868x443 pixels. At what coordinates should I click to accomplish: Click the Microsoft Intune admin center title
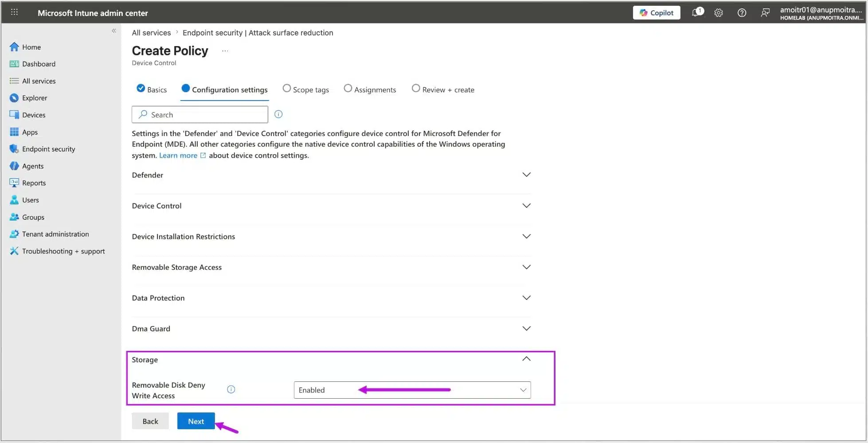[x=93, y=13]
